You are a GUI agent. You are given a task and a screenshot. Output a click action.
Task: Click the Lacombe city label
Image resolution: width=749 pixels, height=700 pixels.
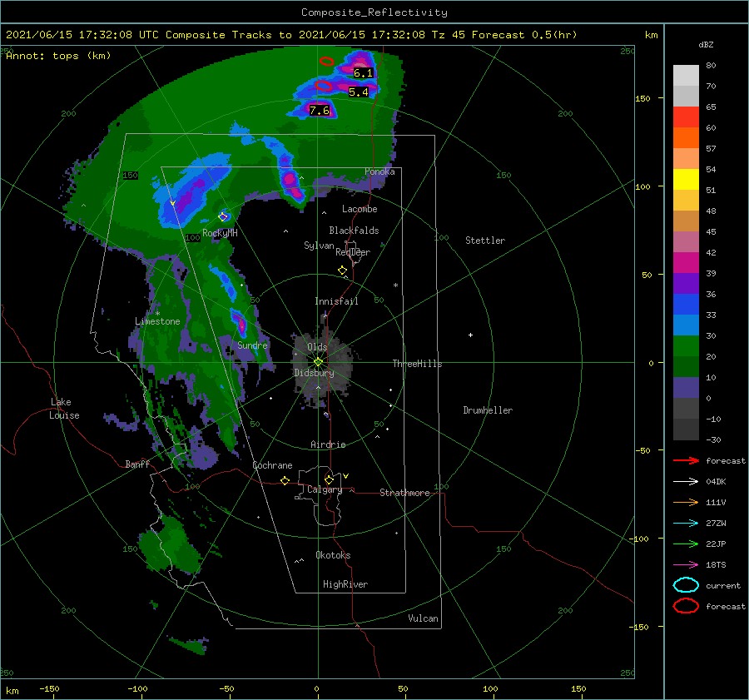360,209
